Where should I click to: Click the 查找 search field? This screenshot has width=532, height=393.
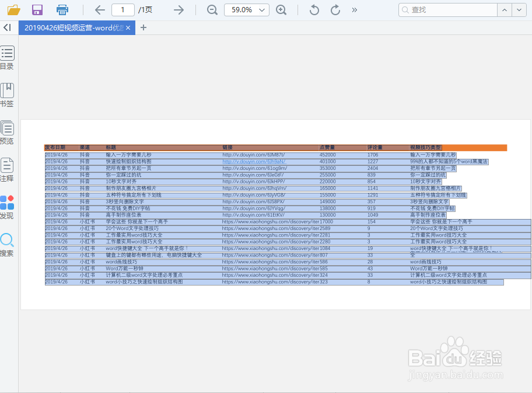click(448, 10)
